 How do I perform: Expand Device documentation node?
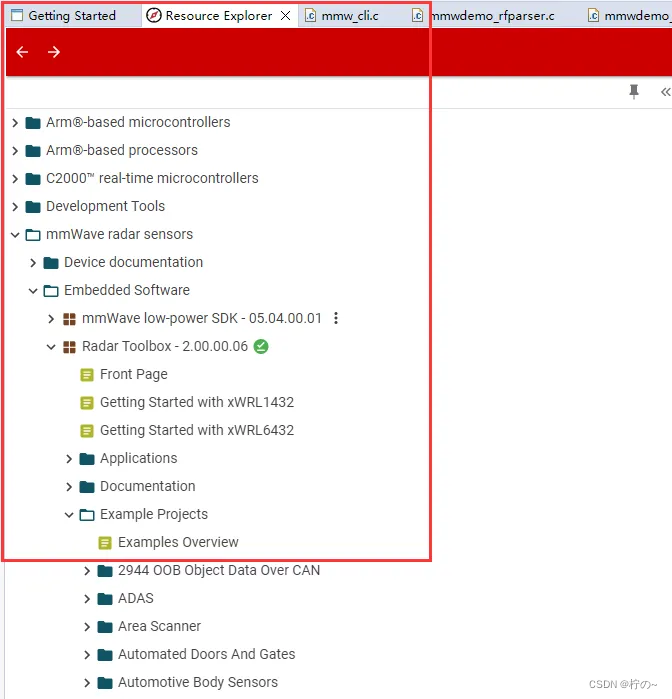click(x=33, y=263)
